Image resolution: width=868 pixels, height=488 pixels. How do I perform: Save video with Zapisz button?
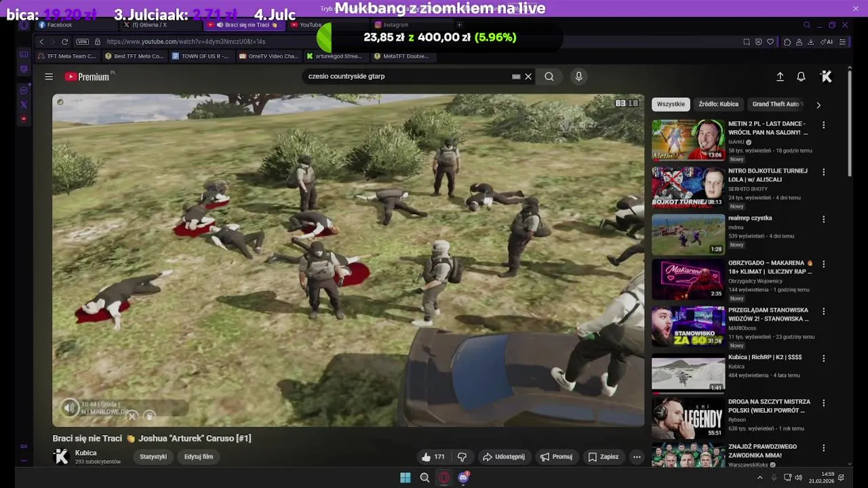click(x=603, y=457)
